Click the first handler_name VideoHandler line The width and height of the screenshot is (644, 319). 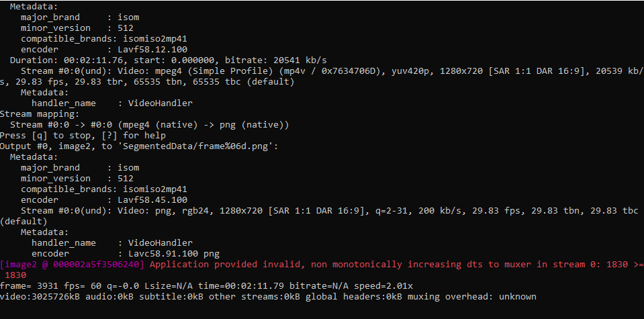(x=111, y=103)
